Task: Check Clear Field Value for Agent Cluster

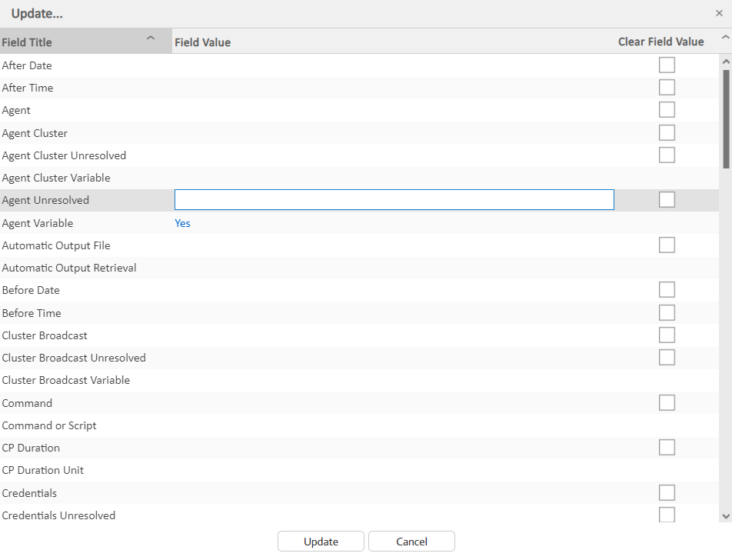Action: coord(667,133)
